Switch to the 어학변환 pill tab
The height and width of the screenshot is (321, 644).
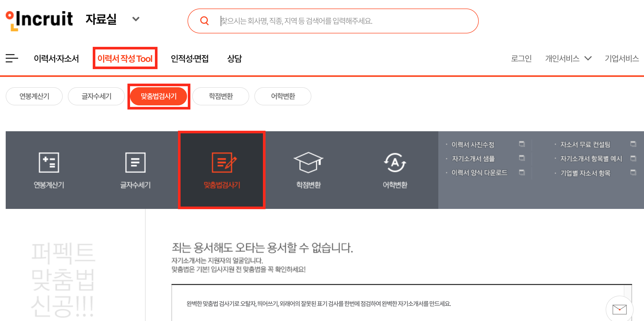283,96
